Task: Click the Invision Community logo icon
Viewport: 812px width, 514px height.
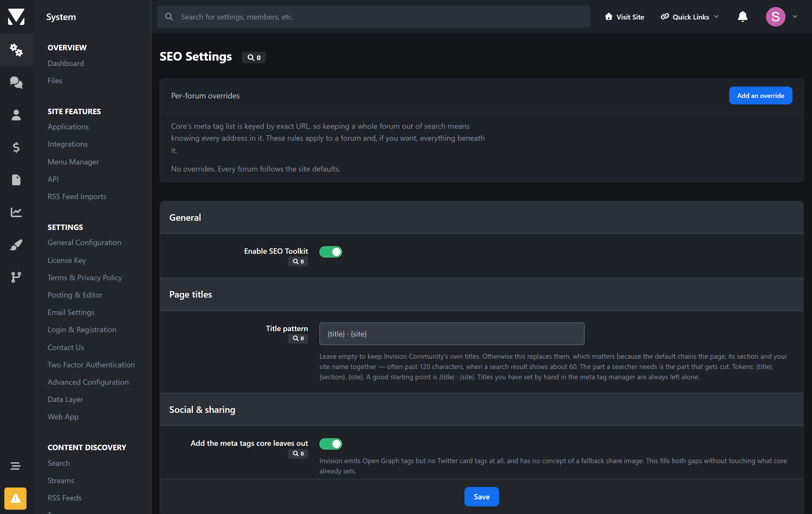Action: pyautogui.click(x=16, y=17)
